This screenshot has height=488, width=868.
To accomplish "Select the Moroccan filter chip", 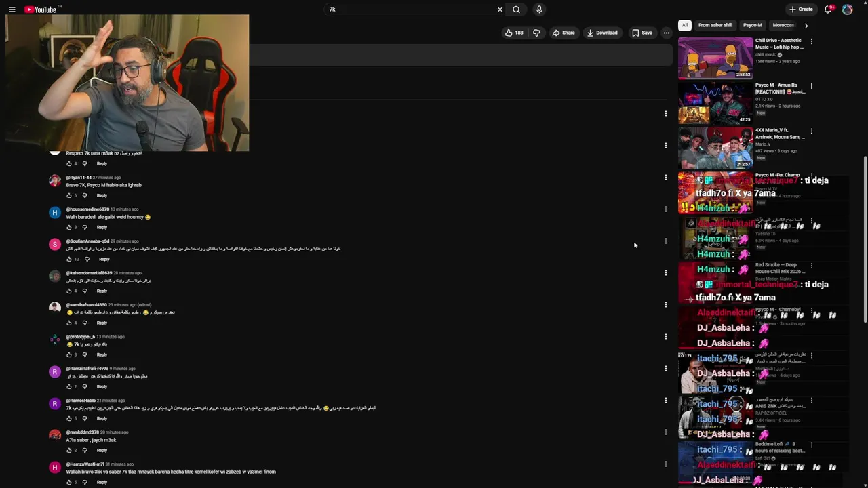I will (x=783, y=25).
